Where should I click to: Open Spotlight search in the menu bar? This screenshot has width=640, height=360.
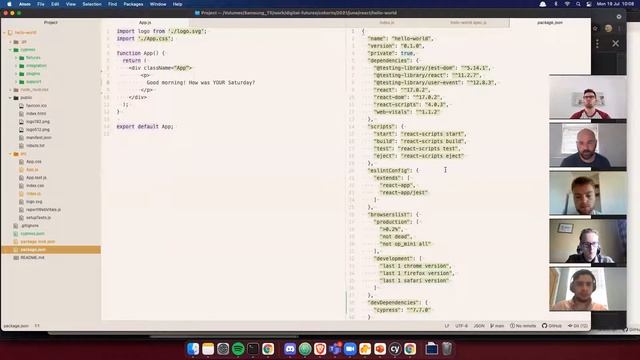578,4
